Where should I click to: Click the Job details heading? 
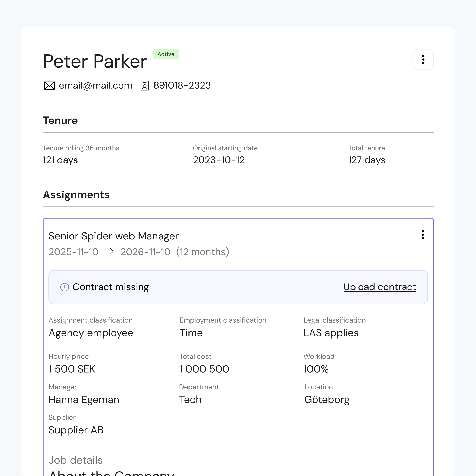[75, 460]
